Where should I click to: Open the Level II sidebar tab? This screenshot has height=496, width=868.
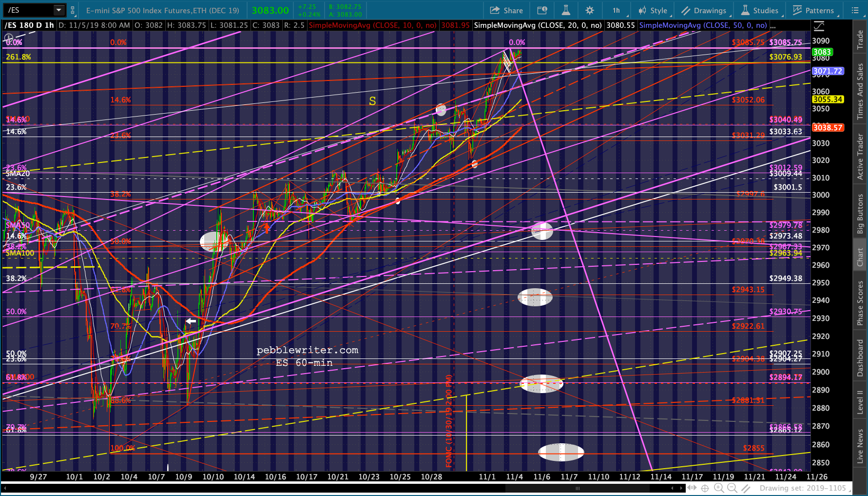(x=860, y=402)
